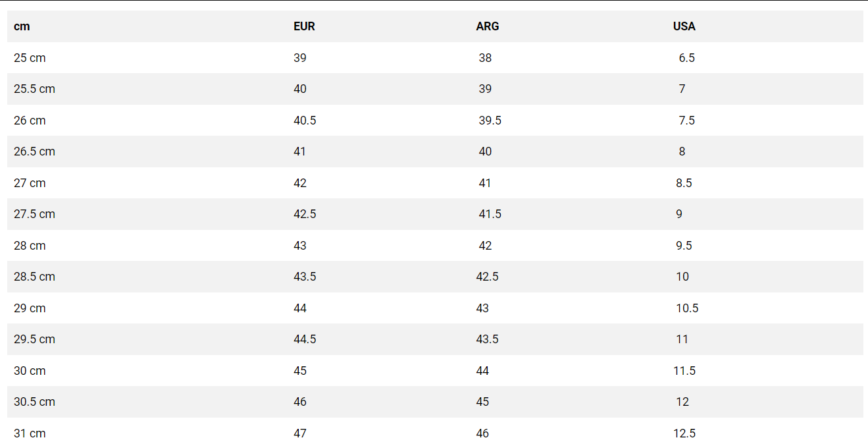
Task: Click USA size 9.5 cell
Action: pos(684,246)
